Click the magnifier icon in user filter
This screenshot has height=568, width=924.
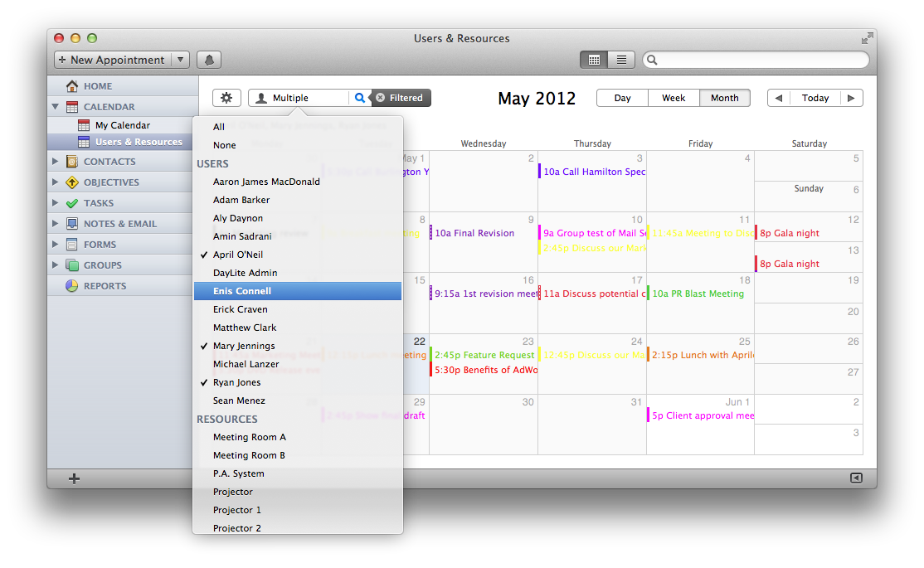[359, 98]
